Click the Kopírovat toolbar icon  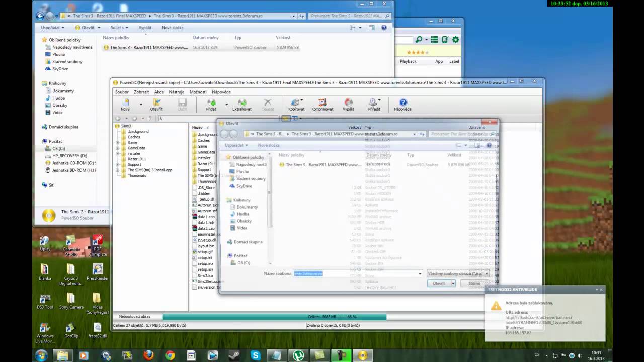click(296, 105)
